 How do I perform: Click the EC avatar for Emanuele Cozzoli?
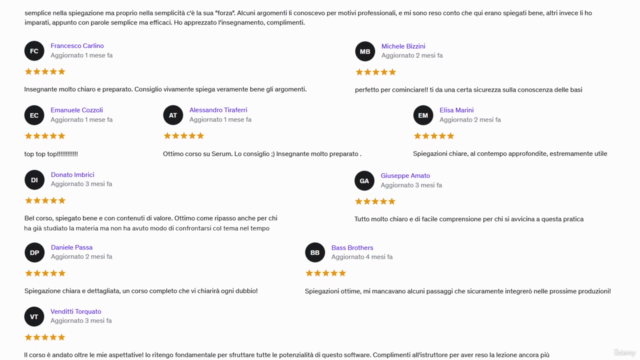(x=34, y=115)
